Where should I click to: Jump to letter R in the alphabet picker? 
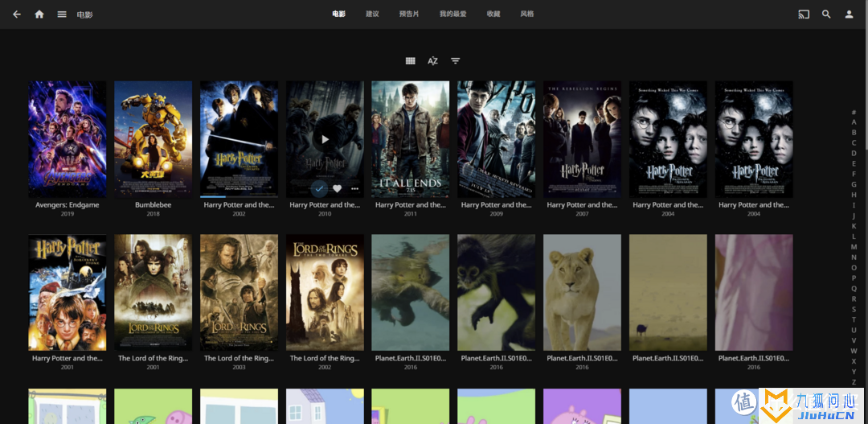coord(854,298)
